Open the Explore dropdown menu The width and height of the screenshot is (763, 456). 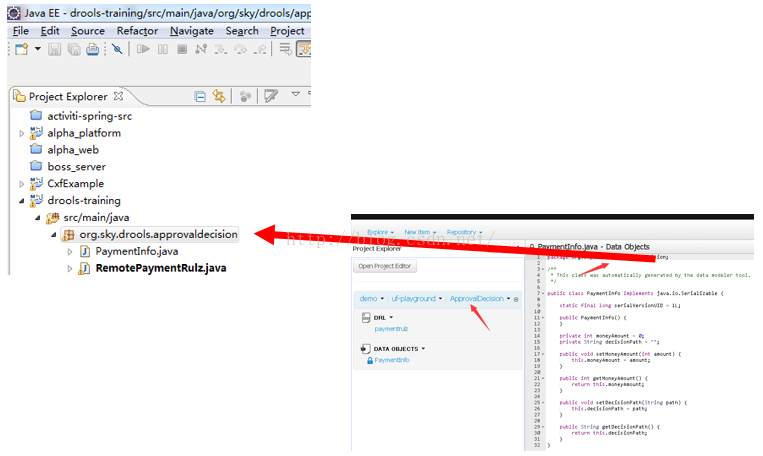(x=381, y=232)
